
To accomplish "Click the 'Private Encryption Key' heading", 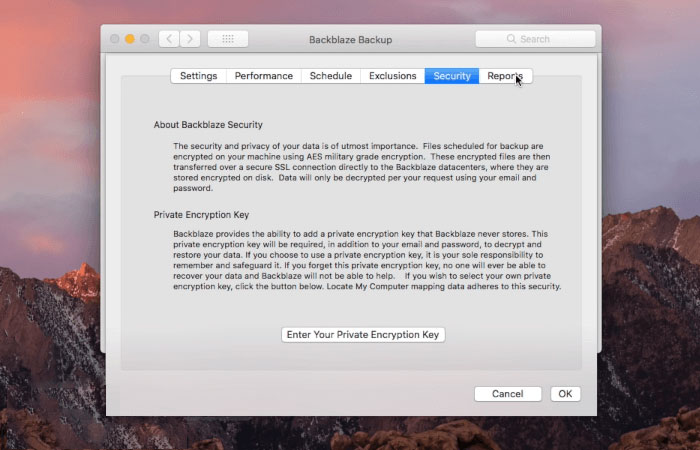I will click(x=201, y=215).
